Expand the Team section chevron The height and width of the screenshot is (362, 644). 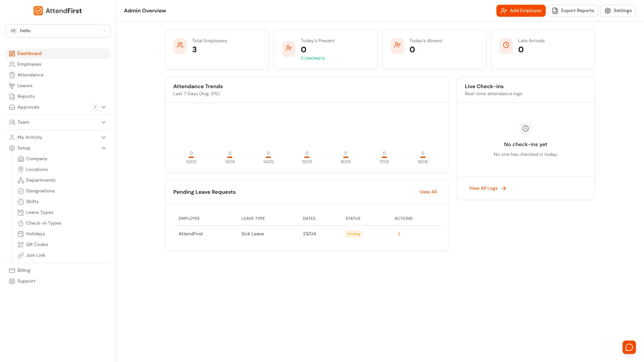[x=104, y=122]
